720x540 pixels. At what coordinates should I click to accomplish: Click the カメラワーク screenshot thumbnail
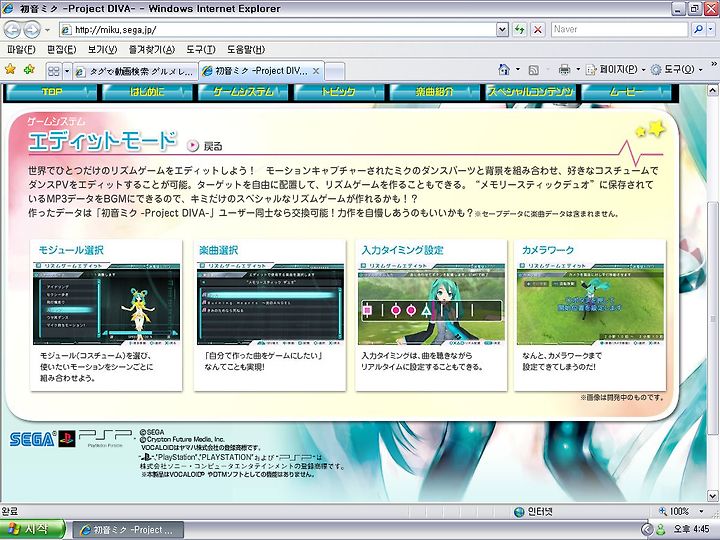point(590,304)
